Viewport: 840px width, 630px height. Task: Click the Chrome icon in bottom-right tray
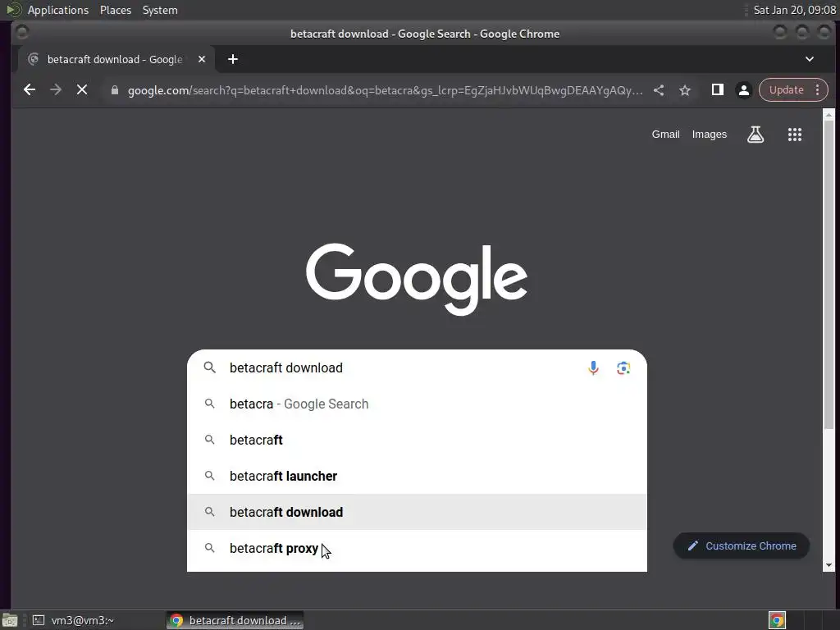[x=777, y=620]
